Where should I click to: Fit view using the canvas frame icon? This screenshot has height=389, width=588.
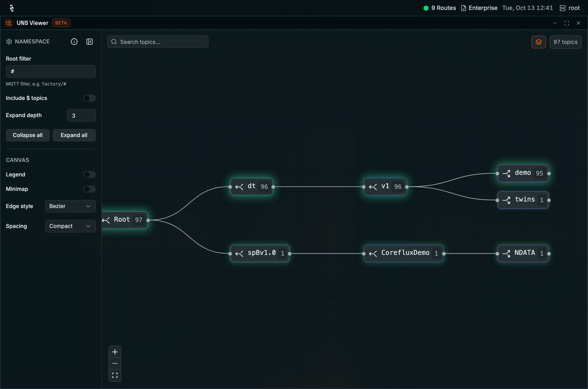click(115, 375)
